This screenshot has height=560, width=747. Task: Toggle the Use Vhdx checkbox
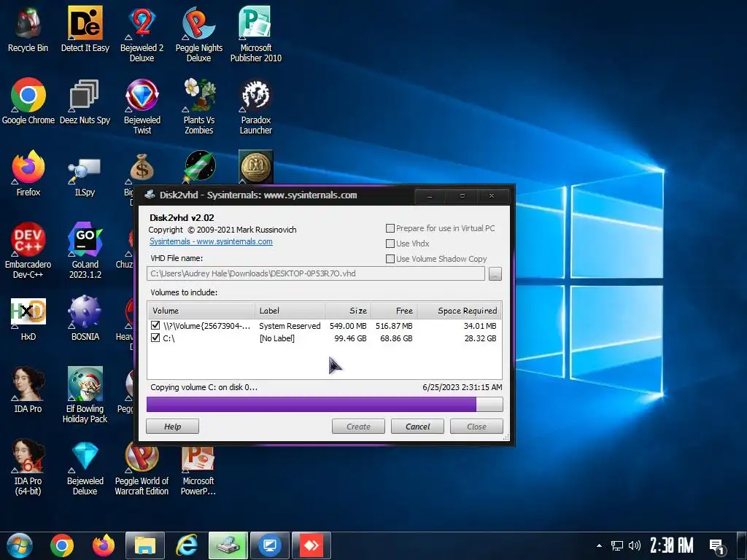[390, 244]
